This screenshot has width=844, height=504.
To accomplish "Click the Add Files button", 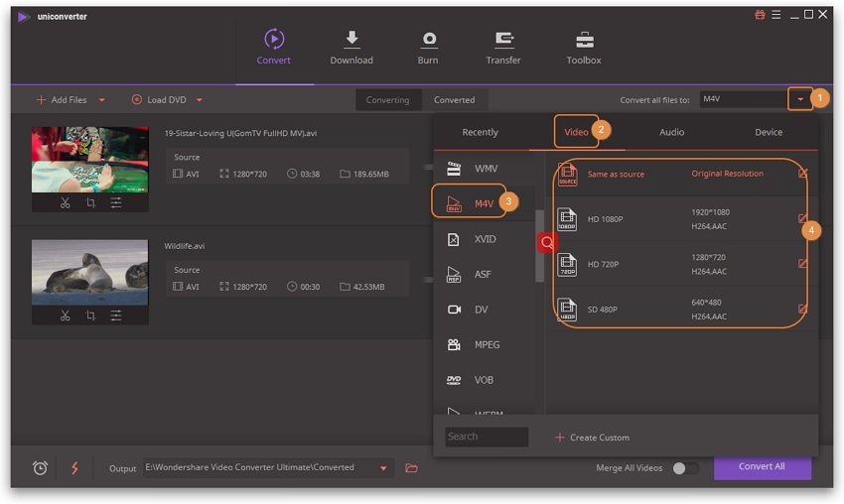I will coord(62,100).
